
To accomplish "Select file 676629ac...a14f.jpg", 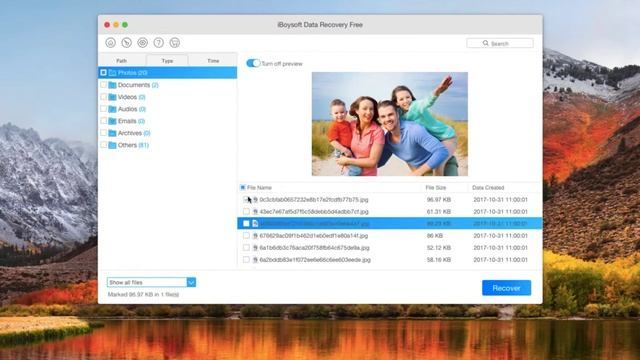I will click(313, 236).
